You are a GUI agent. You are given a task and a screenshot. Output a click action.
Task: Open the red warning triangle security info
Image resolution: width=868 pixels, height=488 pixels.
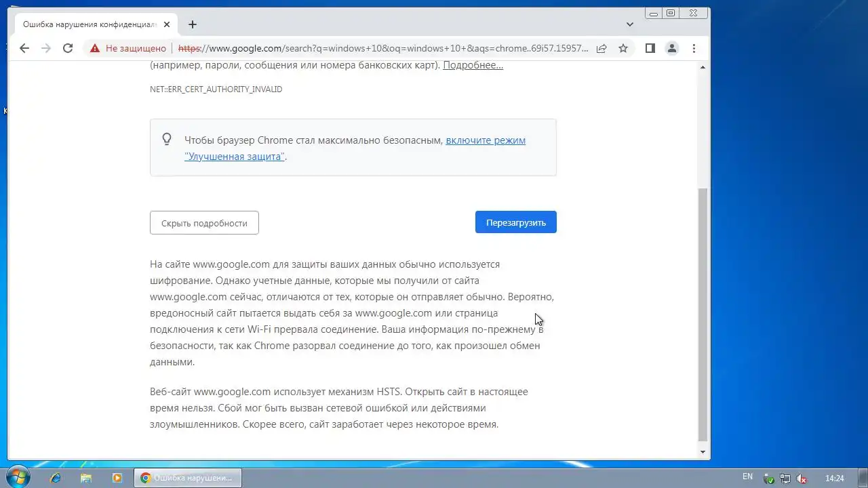pos(94,48)
